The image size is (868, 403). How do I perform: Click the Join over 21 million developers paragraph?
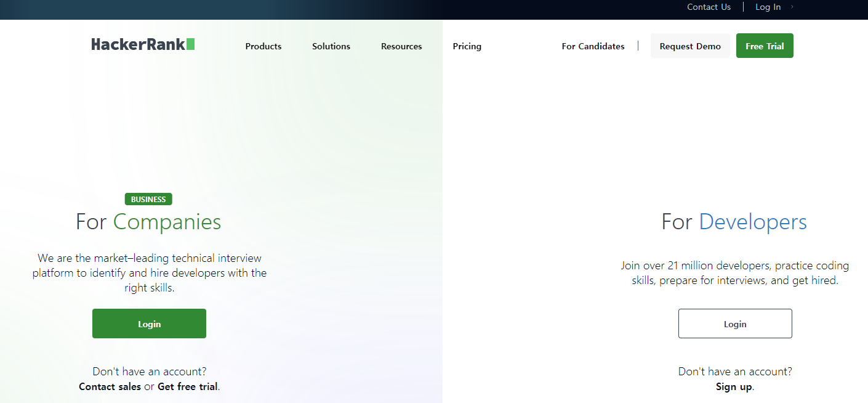(735, 273)
